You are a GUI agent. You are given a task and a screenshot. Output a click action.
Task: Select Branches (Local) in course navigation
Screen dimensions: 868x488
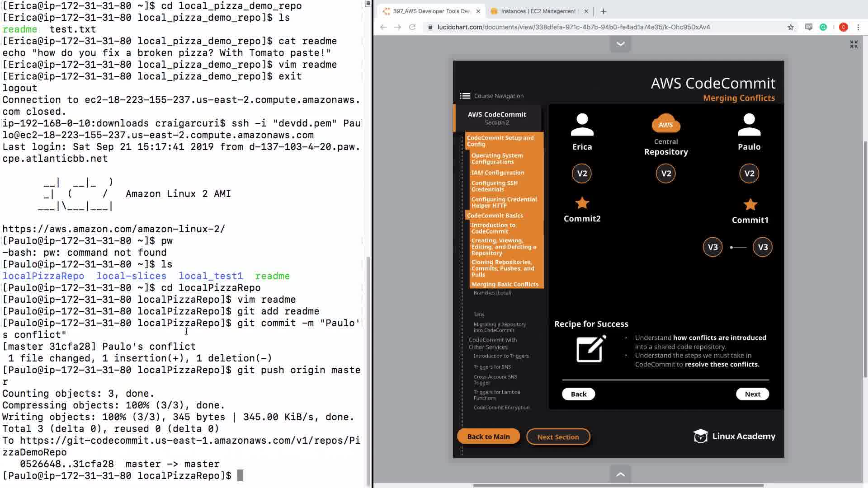pyautogui.click(x=492, y=293)
